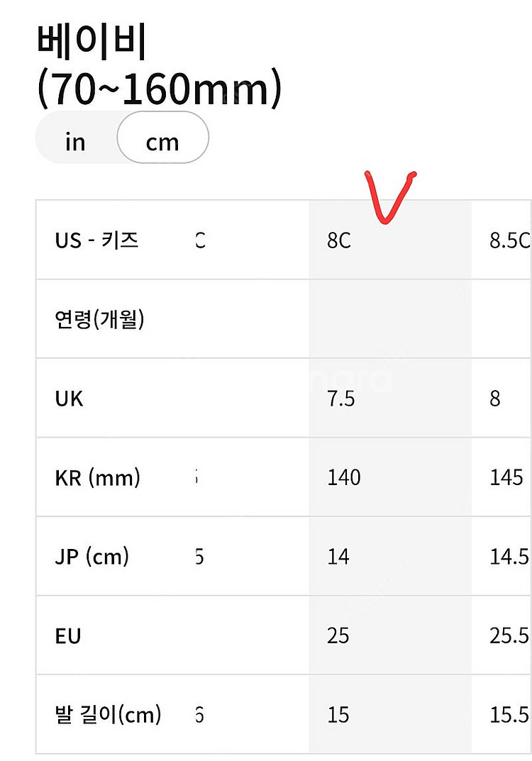Click the 베이비 (70~160mm) heading
Image resolution: width=532 pixels, height=761 pixels.
pos(159,67)
